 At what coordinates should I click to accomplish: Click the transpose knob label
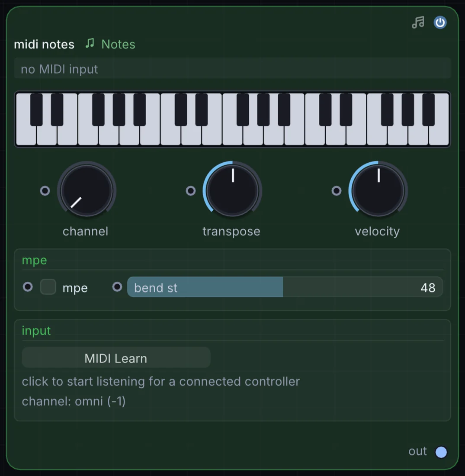click(231, 232)
